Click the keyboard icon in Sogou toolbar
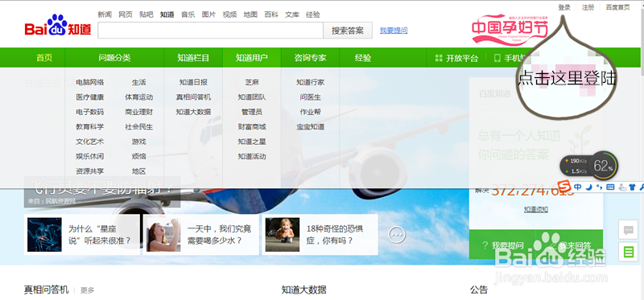This screenshot has height=300, width=644. tap(610, 187)
